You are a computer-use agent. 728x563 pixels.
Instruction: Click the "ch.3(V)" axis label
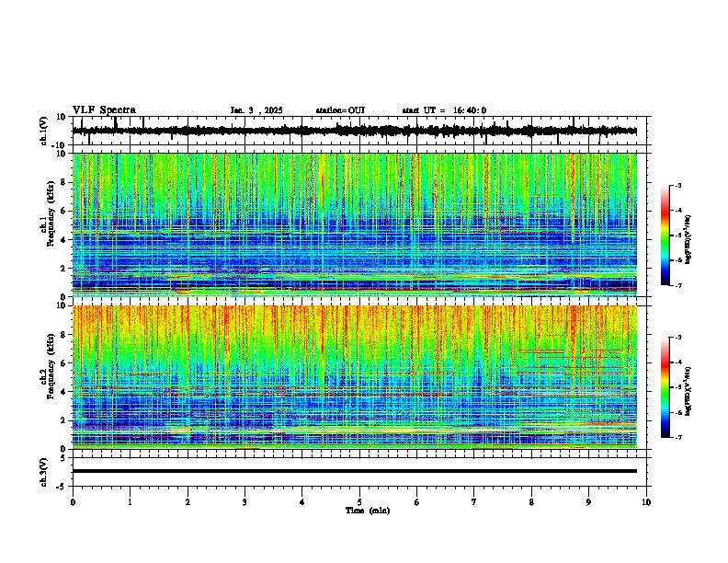click(44, 472)
